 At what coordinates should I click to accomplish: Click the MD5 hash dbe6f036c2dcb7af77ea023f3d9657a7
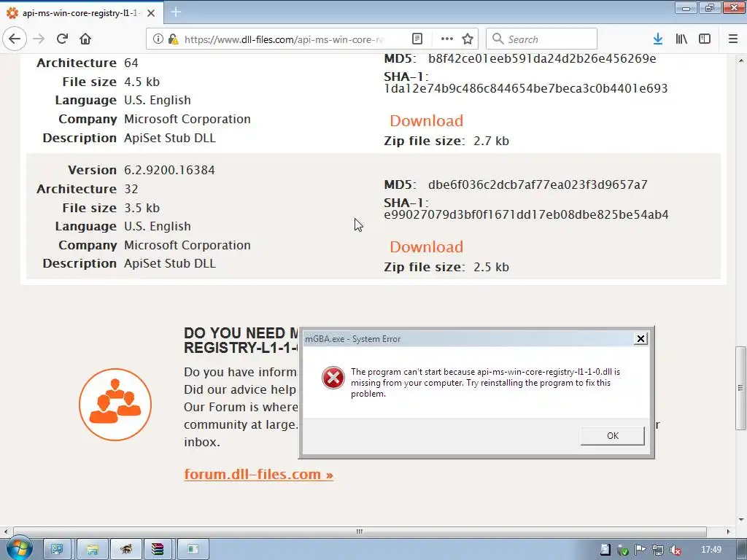pyautogui.click(x=538, y=184)
